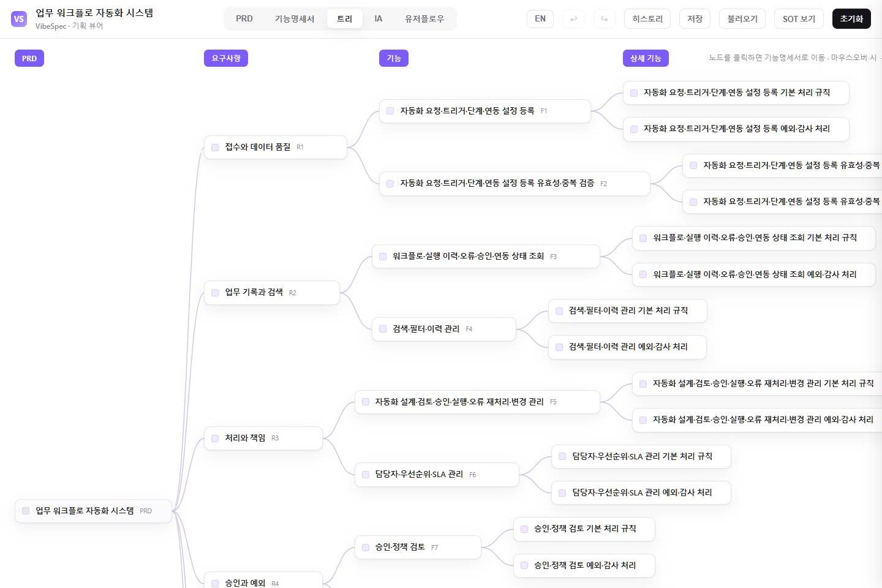
Task: Open 자동화 요청 설정 등록 예외·감사 처리 node
Action: click(736, 129)
